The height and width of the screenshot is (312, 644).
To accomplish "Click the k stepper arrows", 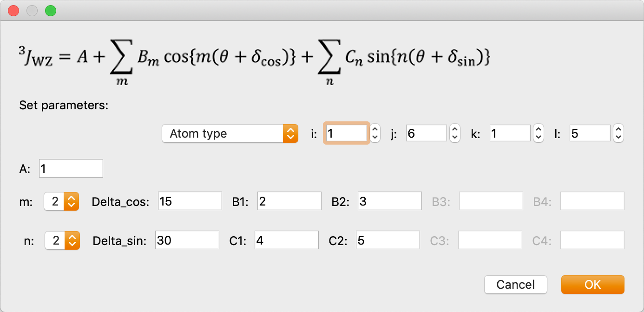I will pyautogui.click(x=538, y=134).
